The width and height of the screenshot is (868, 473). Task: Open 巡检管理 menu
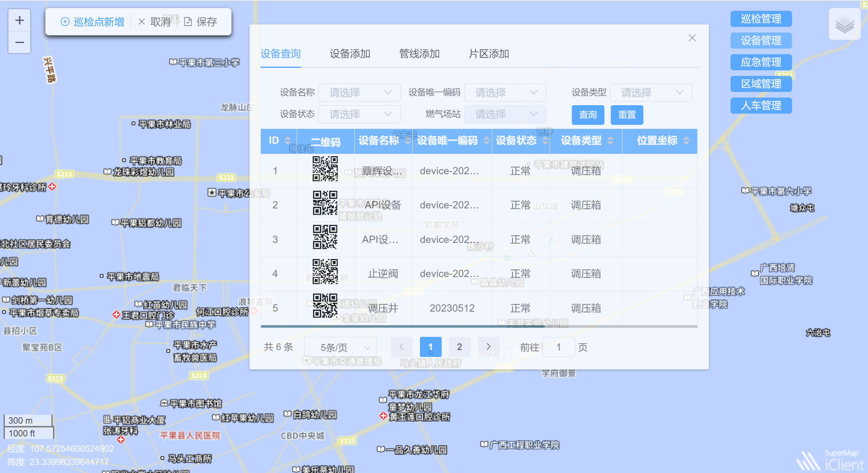point(761,19)
